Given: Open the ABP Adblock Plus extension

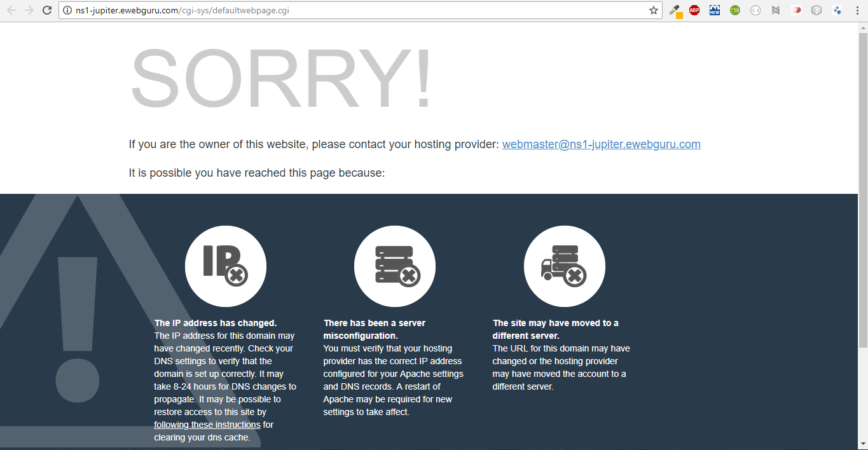Looking at the screenshot, I should click(694, 10).
